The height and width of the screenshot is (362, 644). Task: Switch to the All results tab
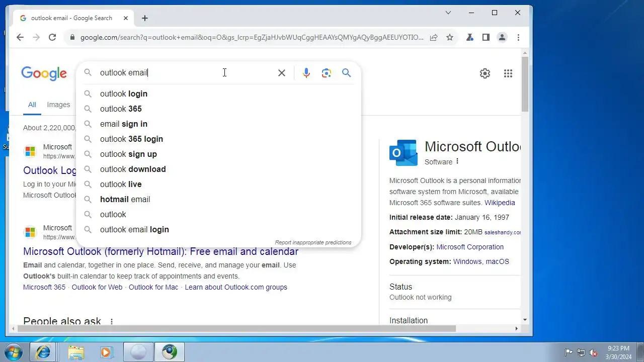tap(32, 105)
